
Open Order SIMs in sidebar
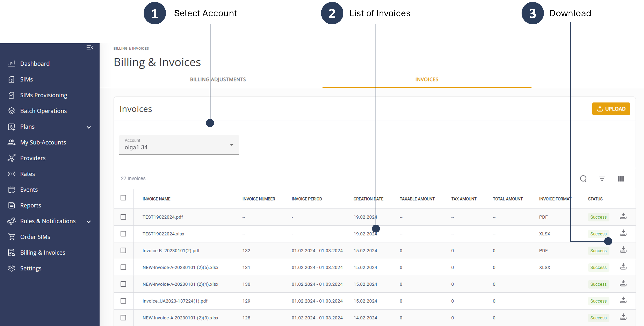click(x=35, y=237)
